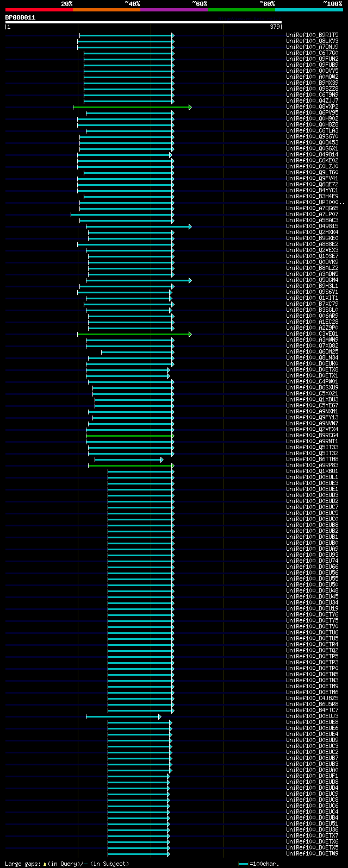348x868 pixels.
Task: Select the UniRef100_B4FTC7 label
Action: point(312,710)
